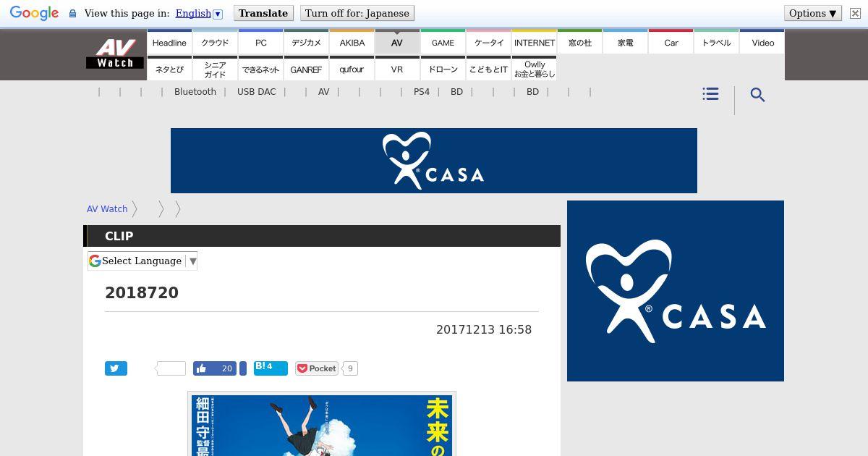Click the AV Watch breadcrumb link
Screen dimensions: 868x456
107,208
